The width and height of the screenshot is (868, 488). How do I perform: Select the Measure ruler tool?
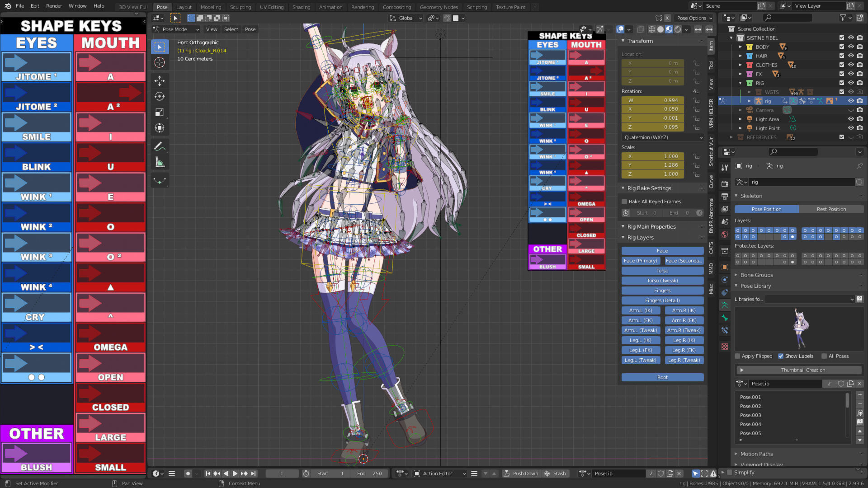[160, 162]
